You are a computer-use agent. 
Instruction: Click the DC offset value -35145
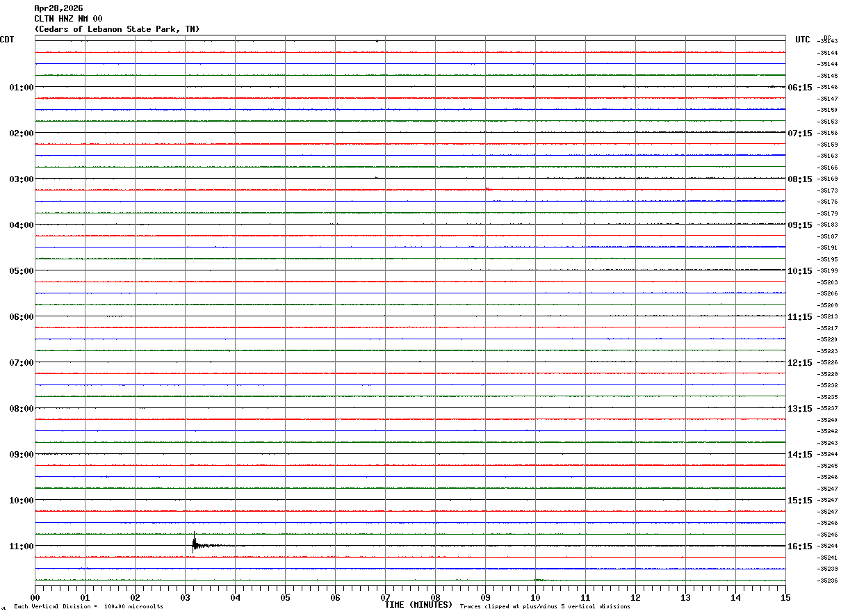(827, 76)
